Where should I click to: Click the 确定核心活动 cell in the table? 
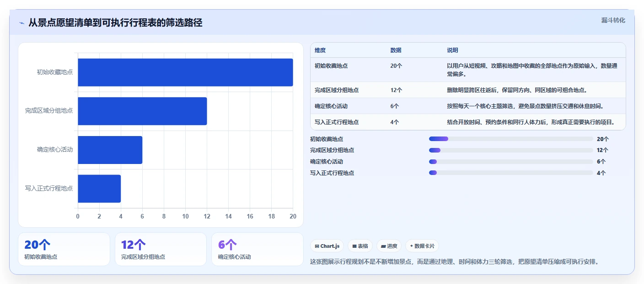tap(331, 106)
